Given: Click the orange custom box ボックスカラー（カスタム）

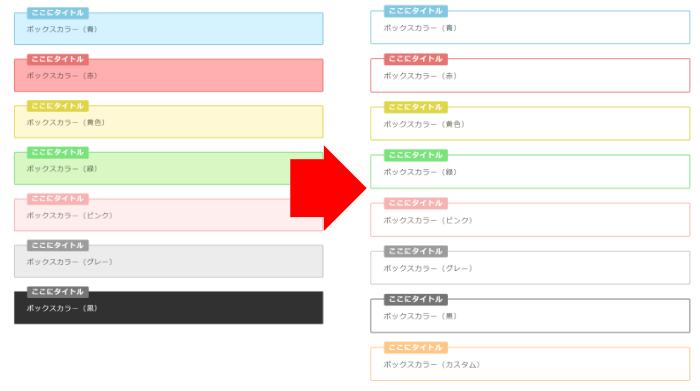Looking at the screenshot, I should 530,364.
